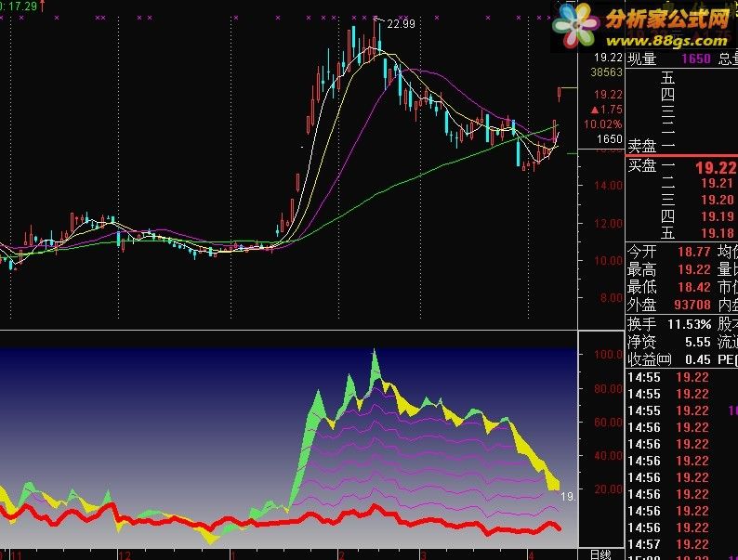738x560 pixels.
Task: Click the large 19.22 bid-one price
Action: coord(716,167)
